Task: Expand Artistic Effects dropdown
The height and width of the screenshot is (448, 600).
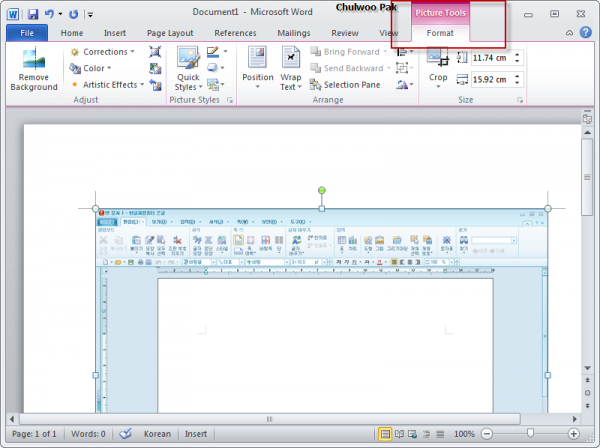Action: click(142, 84)
